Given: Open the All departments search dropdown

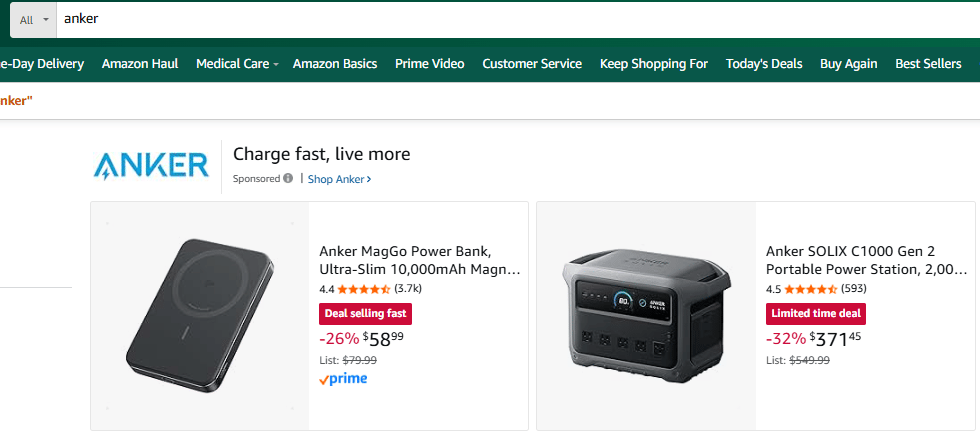Looking at the screenshot, I should [33, 20].
